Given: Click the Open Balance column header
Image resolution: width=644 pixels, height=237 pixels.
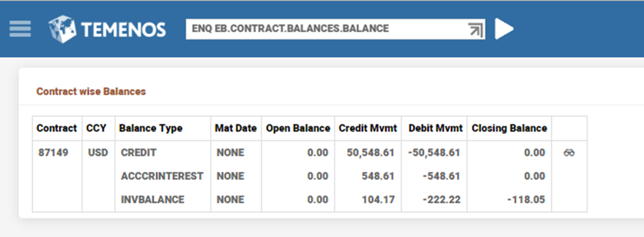Looking at the screenshot, I should pyautogui.click(x=298, y=129).
